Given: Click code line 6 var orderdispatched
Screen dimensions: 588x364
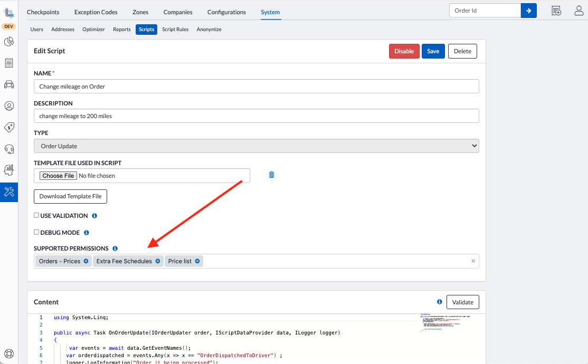Looking at the screenshot, I should click(x=174, y=356).
